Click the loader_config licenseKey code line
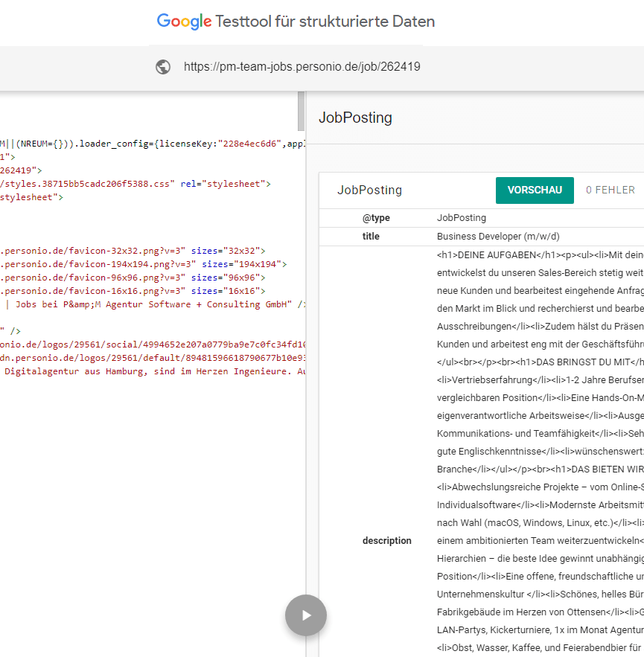This screenshot has width=644, height=657. pos(153,144)
